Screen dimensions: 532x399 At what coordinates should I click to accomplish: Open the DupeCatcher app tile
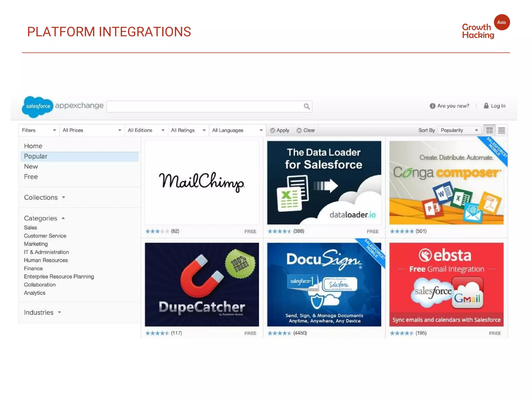click(x=202, y=284)
